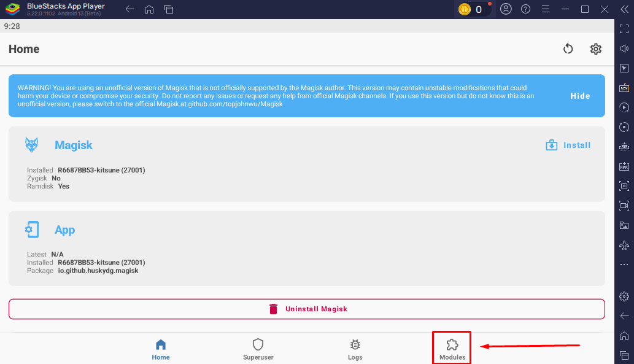
Task: Click the installed version R6687BB53-kitsune in Magisk card
Action: 101,170
